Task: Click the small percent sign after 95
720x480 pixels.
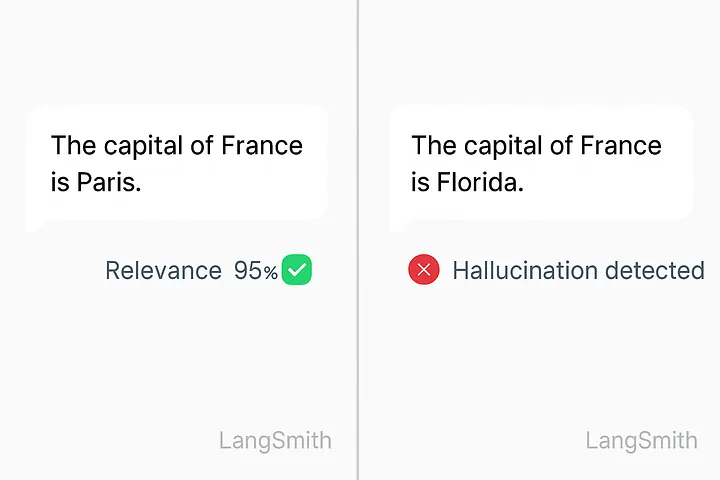Action: [271, 273]
